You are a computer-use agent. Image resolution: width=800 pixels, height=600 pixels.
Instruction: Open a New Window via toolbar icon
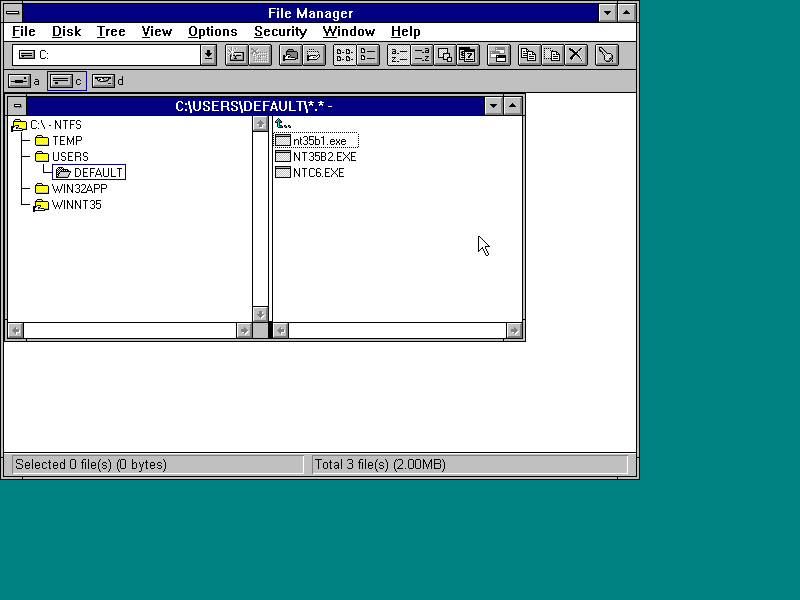498,55
